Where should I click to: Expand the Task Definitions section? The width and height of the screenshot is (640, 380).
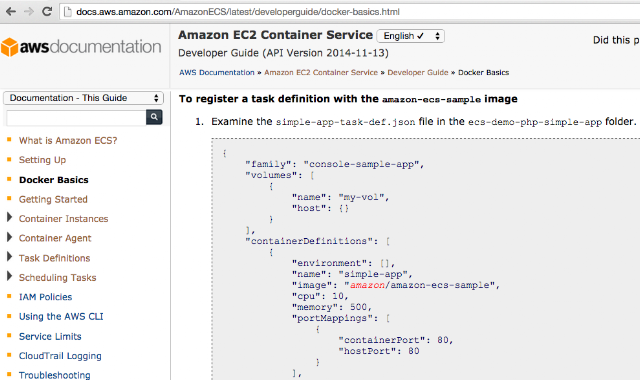click(9, 256)
